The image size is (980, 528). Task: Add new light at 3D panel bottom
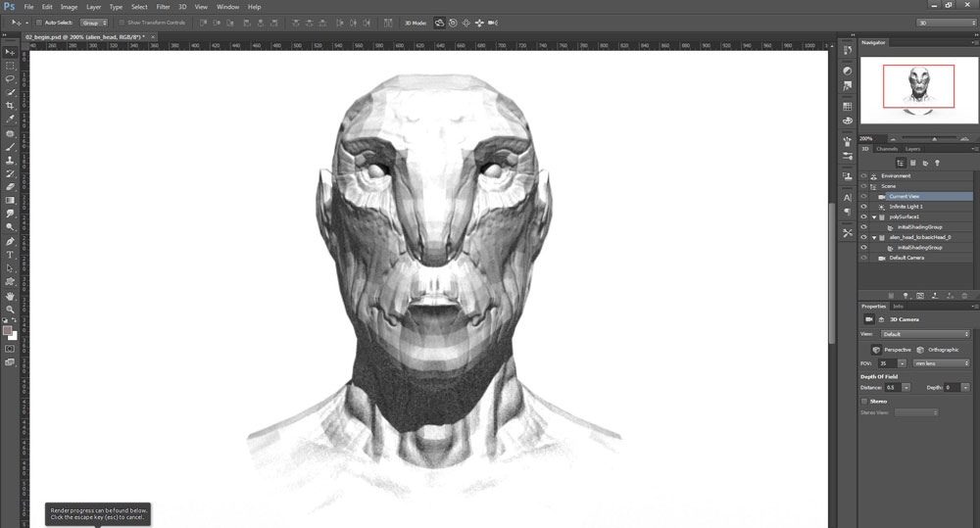905,296
